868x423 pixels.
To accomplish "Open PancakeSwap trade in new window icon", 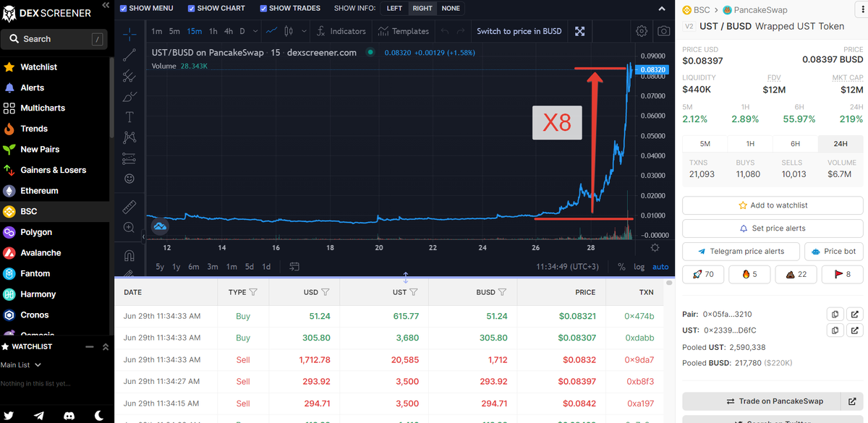I will [852, 401].
